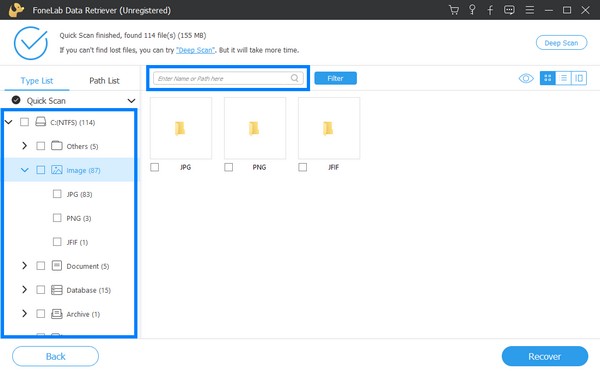
Task: Click the scan finished checkmark circle
Action: pos(31,43)
